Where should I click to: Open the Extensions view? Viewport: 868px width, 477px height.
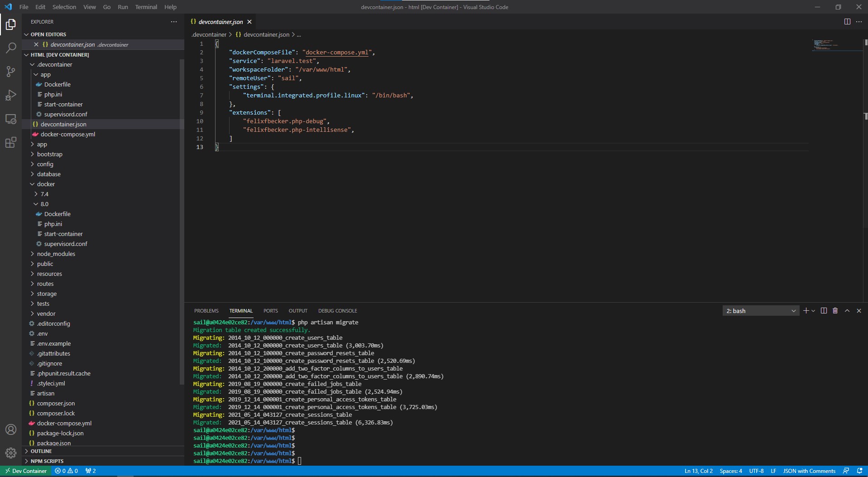pyautogui.click(x=10, y=143)
